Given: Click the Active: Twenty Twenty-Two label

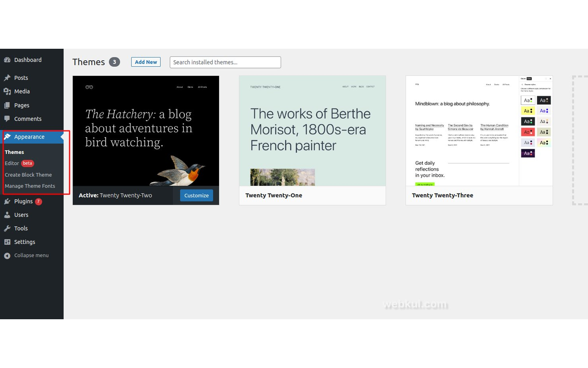Looking at the screenshot, I should pyautogui.click(x=115, y=195).
